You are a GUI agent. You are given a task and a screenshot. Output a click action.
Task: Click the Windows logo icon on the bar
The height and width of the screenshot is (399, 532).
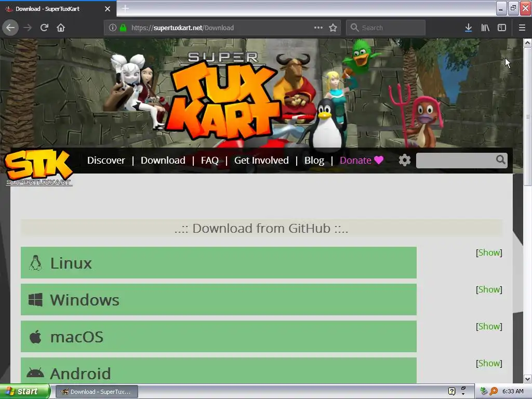[x=35, y=300]
